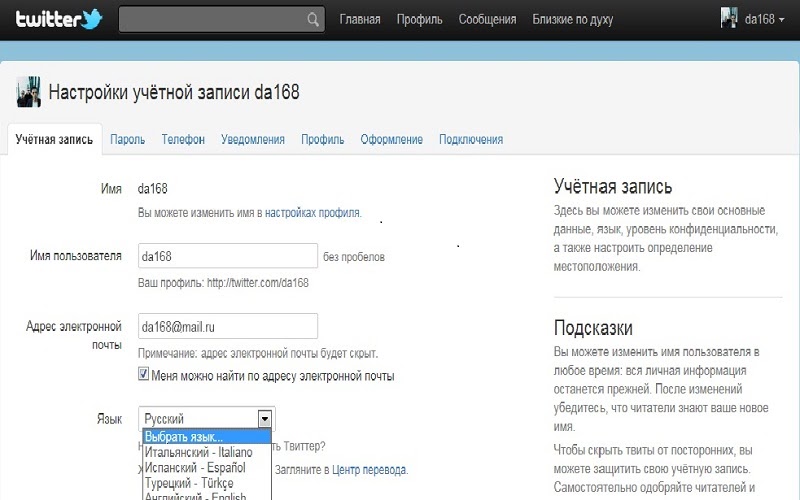Open Сообщения in the top navigation

click(x=487, y=19)
